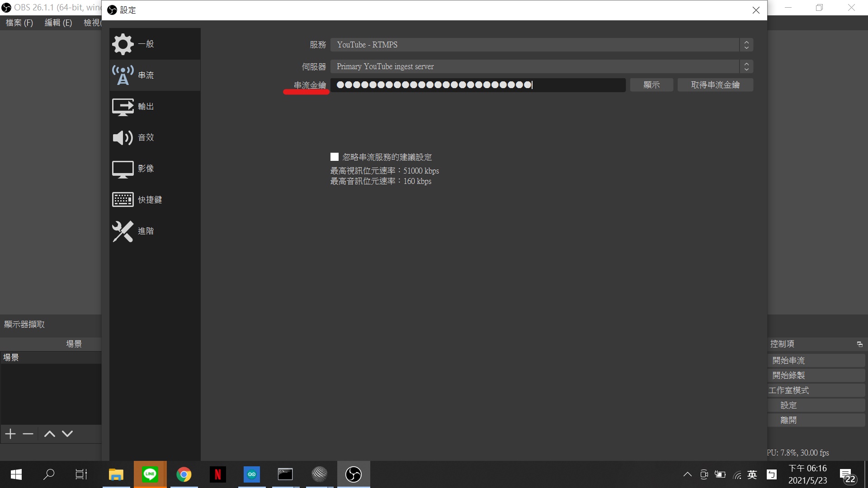
Task: Pop out the 控制項 dock panel
Action: [859, 344]
